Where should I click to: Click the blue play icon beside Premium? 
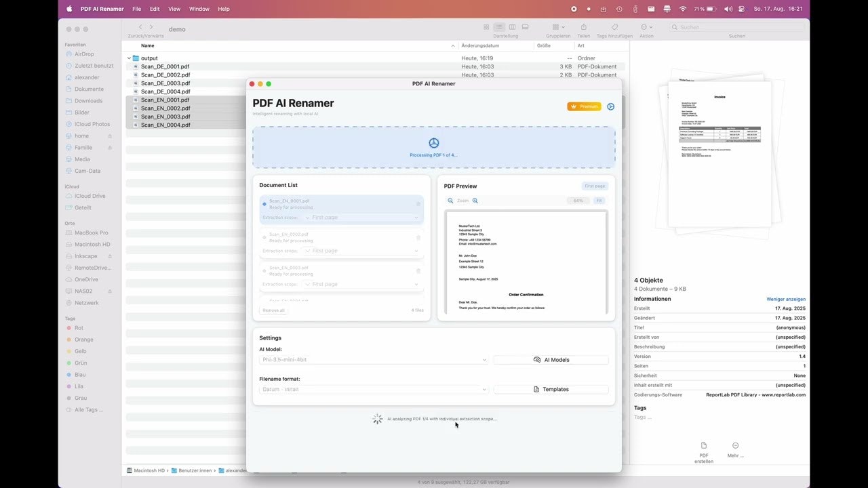[610, 106]
